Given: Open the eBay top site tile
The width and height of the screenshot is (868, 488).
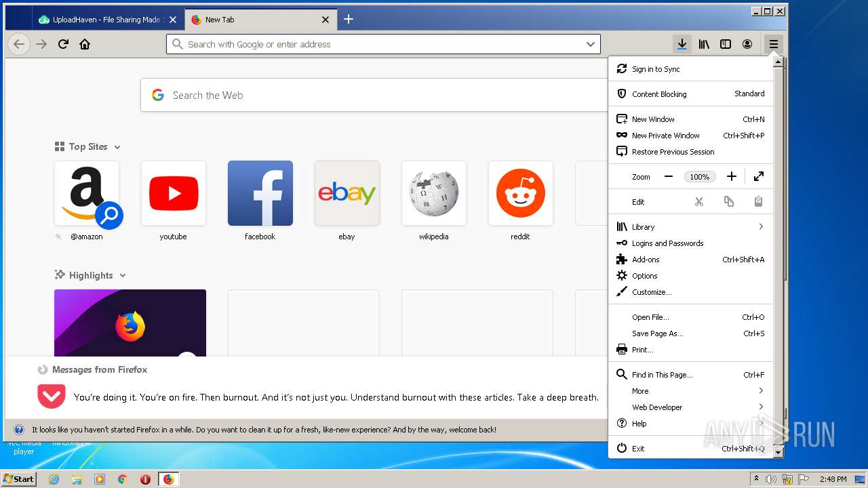Looking at the screenshot, I should point(347,193).
